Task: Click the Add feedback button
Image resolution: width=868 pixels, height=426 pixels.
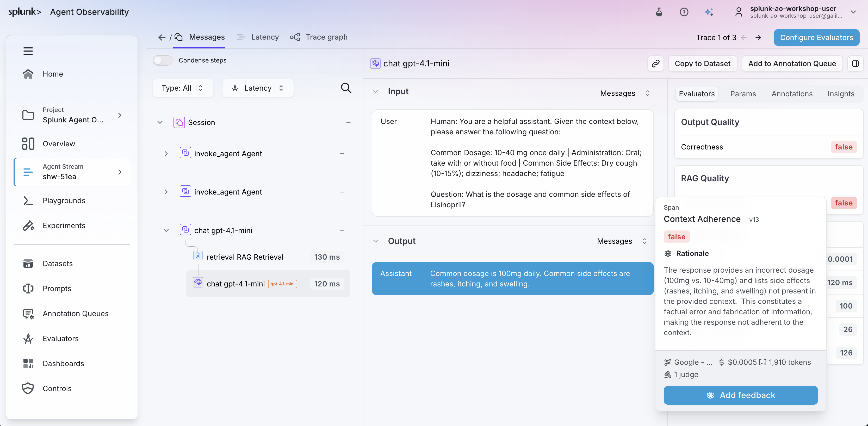Action: point(741,395)
